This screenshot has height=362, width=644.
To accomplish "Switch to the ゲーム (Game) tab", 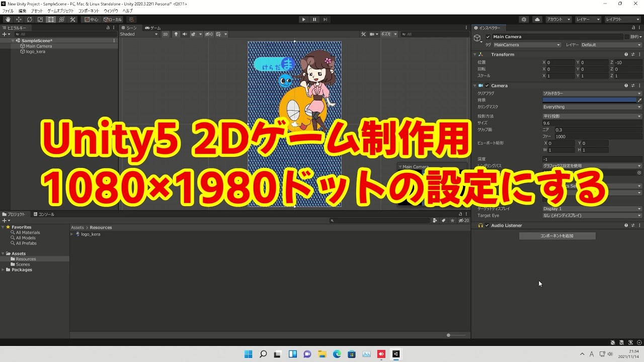I will coord(153,28).
